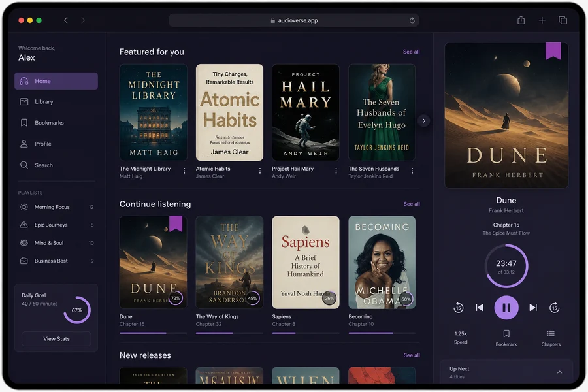Click the 26% badge on Sapiens

329,298
